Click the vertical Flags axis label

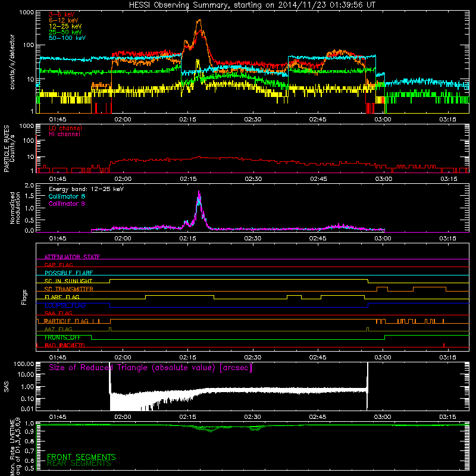click(x=24, y=297)
